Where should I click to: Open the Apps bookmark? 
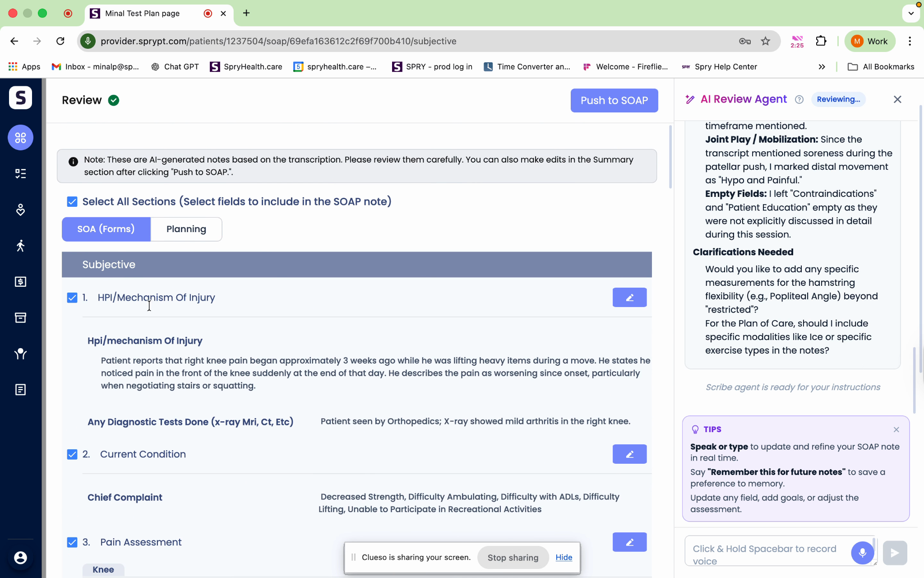coord(24,67)
